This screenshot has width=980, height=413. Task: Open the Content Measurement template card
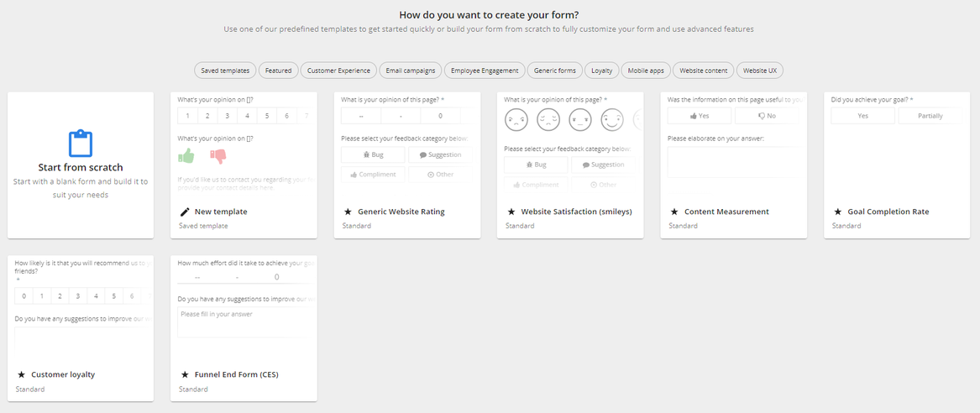coord(733,212)
